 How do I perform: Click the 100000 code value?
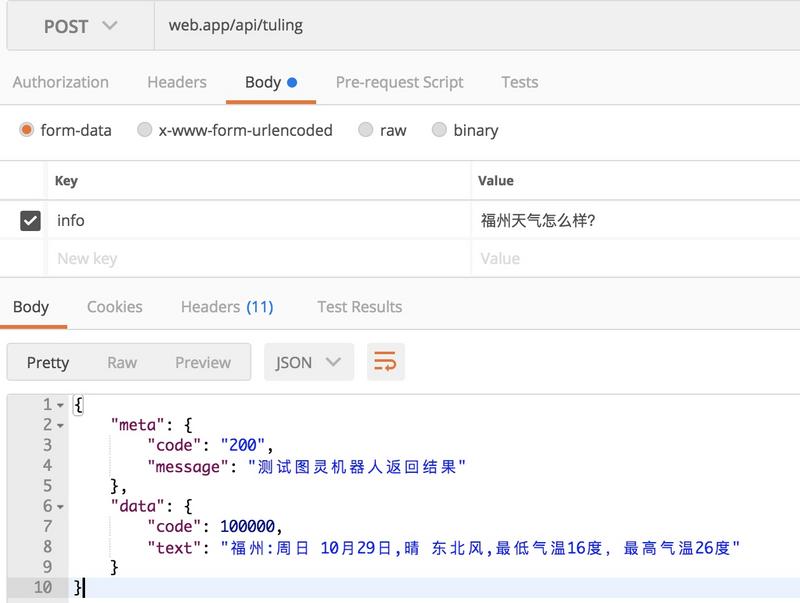247,526
